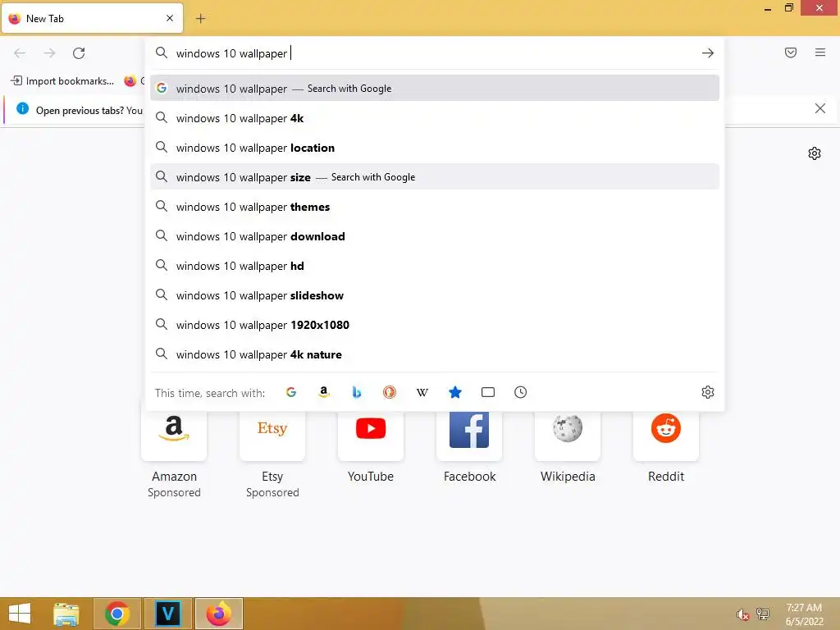Select 'windows 10 wallpaper' Search with Google
Image resolution: width=840 pixels, height=630 pixels.
(435, 89)
